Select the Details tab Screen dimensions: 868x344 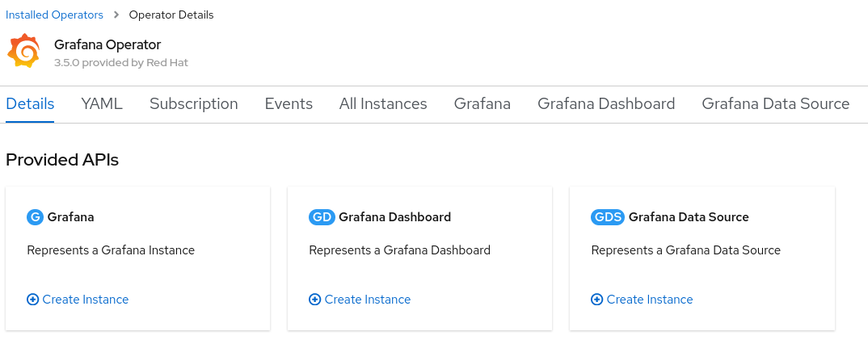[30, 104]
